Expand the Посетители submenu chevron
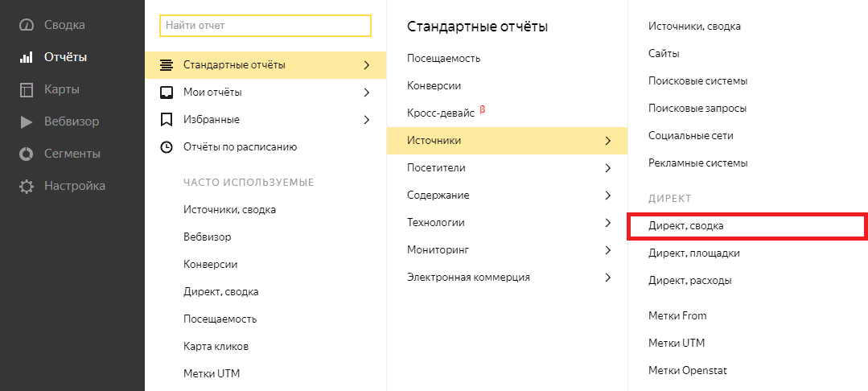Viewport: 868px width, 391px height. [x=608, y=168]
